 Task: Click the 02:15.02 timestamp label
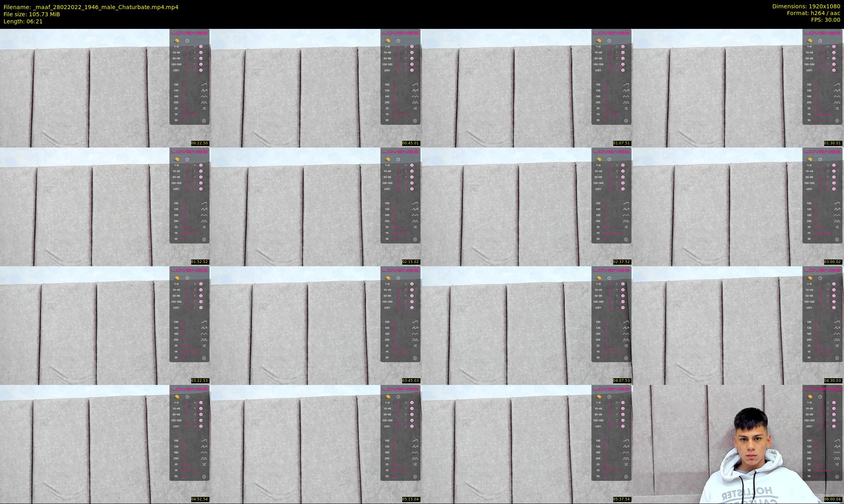click(x=411, y=262)
